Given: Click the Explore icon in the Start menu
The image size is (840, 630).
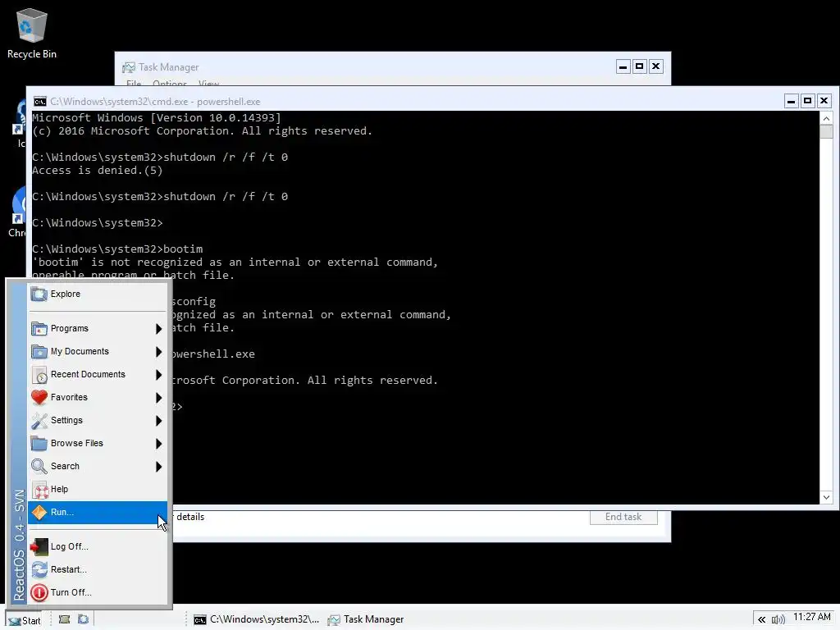Looking at the screenshot, I should coord(39,294).
